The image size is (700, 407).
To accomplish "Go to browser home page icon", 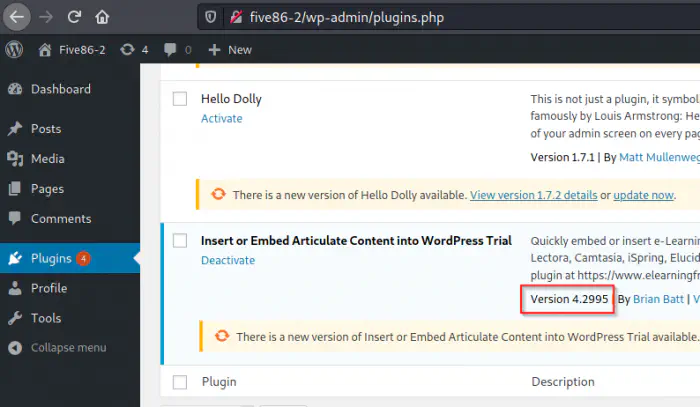I will pyautogui.click(x=102, y=17).
